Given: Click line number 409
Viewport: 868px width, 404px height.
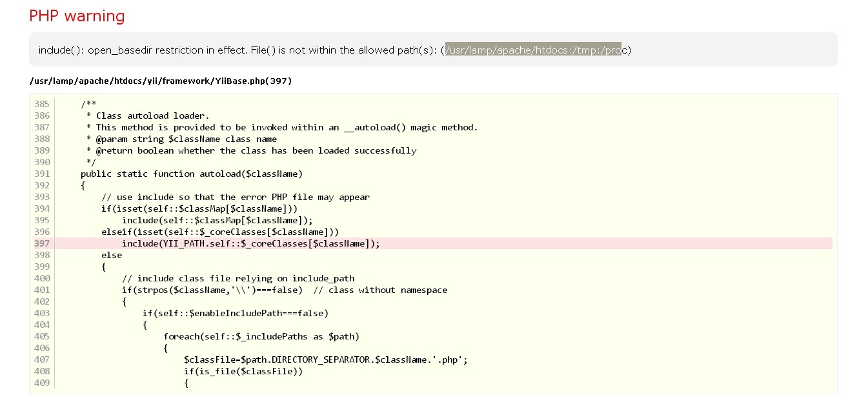Looking at the screenshot, I should pos(42,383).
